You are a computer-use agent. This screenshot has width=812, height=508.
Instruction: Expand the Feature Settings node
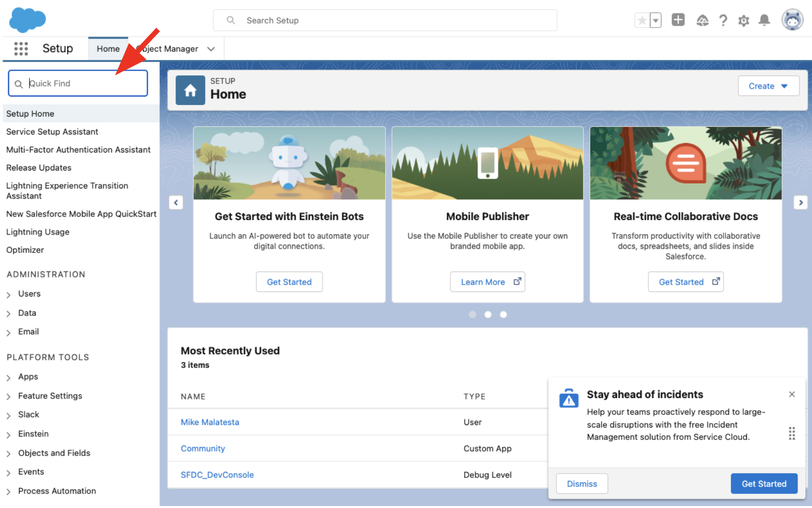point(8,396)
